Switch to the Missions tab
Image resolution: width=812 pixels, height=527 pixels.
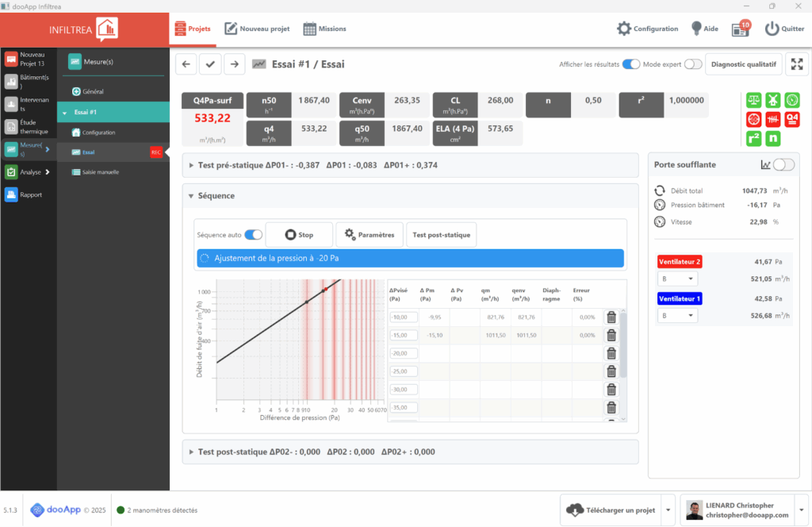tap(325, 29)
